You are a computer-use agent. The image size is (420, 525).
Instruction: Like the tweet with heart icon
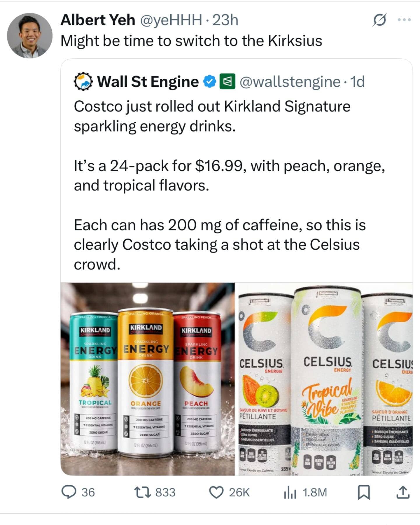click(216, 492)
